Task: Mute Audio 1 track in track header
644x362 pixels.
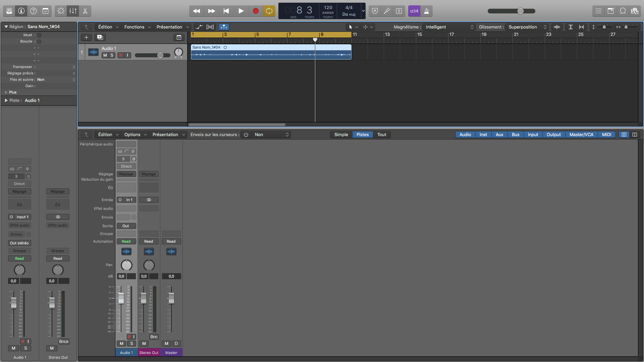Action: (x=105, y=55)
